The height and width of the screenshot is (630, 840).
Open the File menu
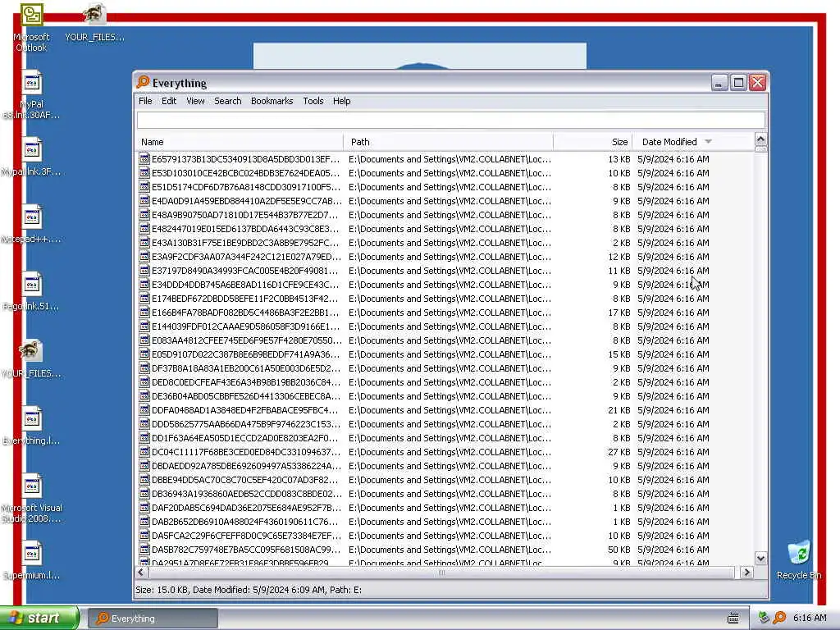pos(145,101)
